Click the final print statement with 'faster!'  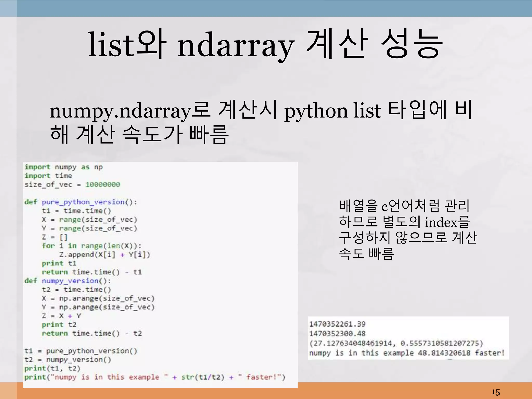(x=155, y=377)
